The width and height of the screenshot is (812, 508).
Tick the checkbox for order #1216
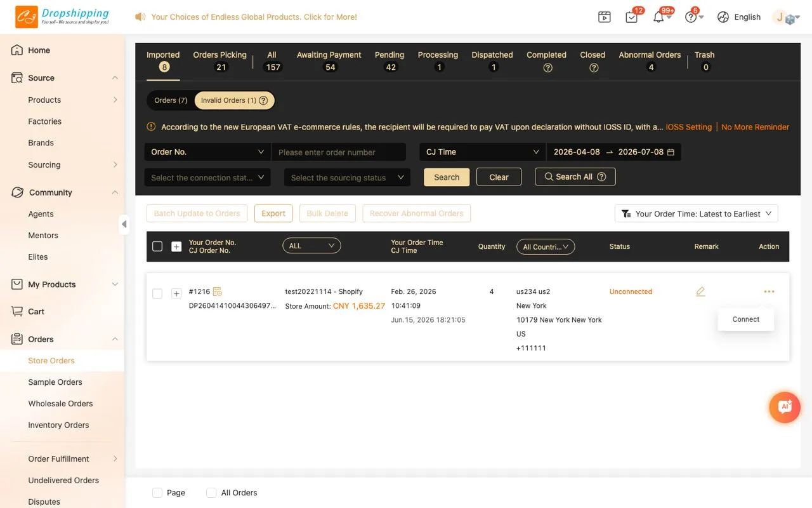coord(157,293)
